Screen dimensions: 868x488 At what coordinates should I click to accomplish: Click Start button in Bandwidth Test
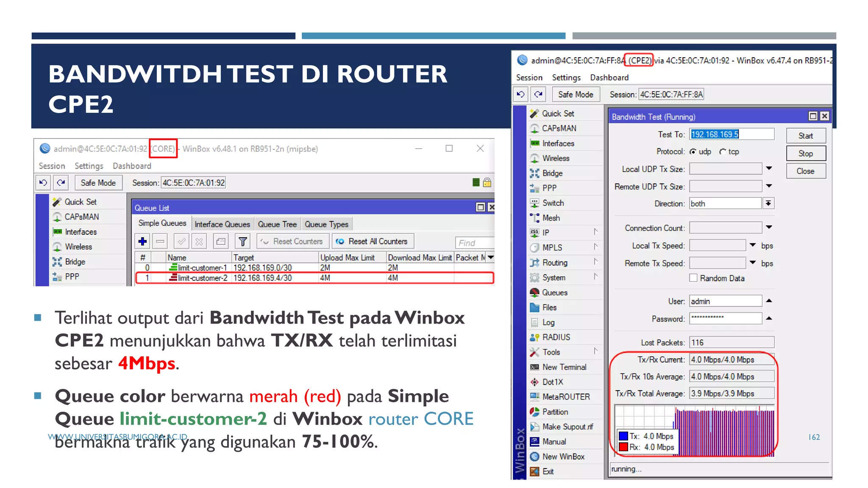pyautogui.click(x=806, y=136)
